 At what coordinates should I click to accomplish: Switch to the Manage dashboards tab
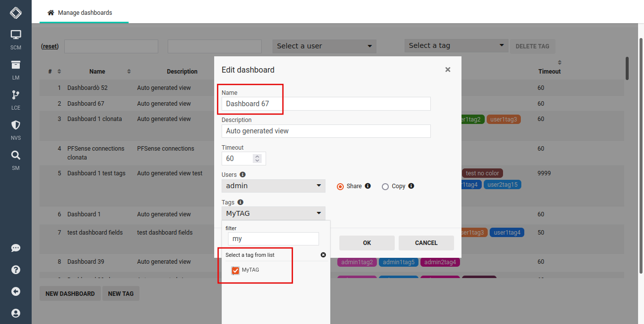84,13
